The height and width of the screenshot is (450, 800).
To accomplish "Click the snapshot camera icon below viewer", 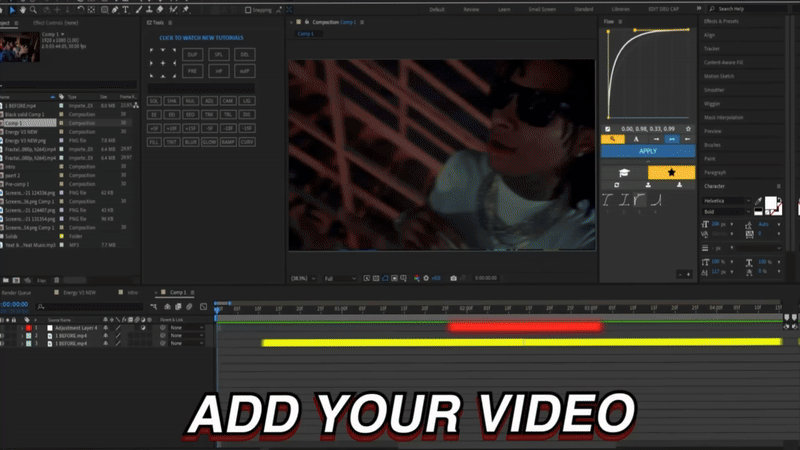I will [x=454, y=278].
